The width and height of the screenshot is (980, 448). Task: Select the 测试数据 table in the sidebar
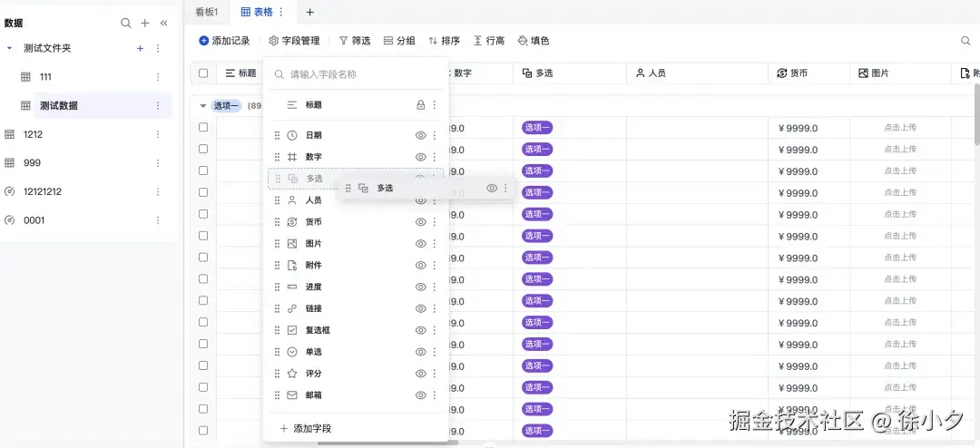(59, 106)
